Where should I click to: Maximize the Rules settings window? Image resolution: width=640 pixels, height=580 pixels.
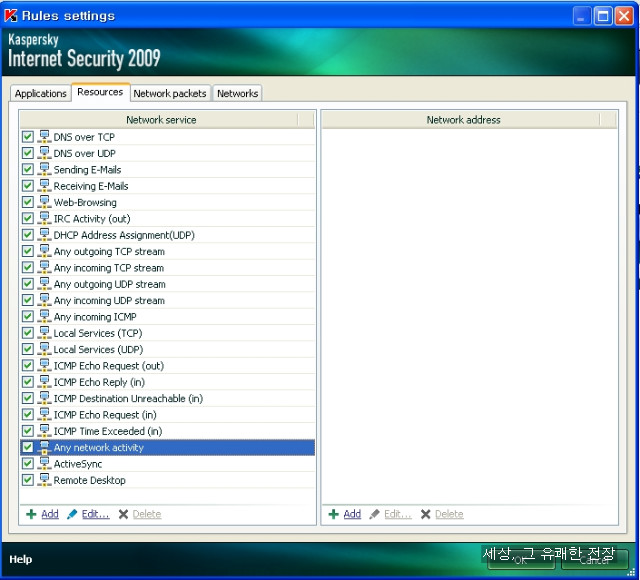tap(603, 16)
